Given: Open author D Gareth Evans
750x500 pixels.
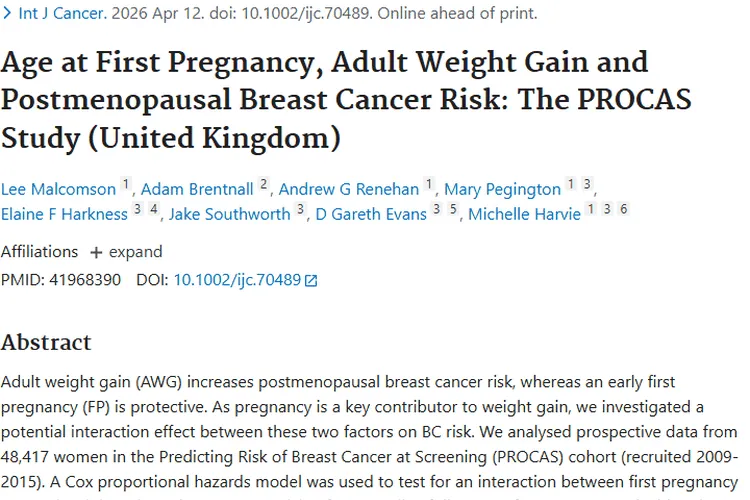Looking at the screenshot, I should [x=370, y=214].
